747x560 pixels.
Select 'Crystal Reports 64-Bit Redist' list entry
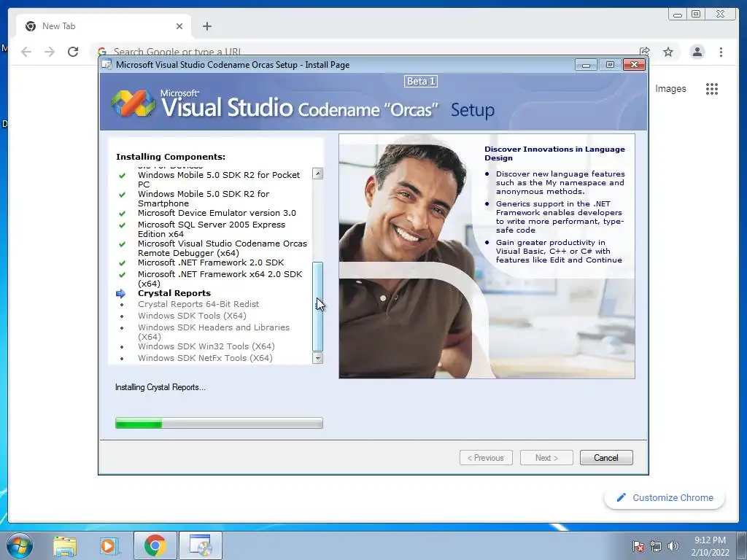click(x=198, y=304)
